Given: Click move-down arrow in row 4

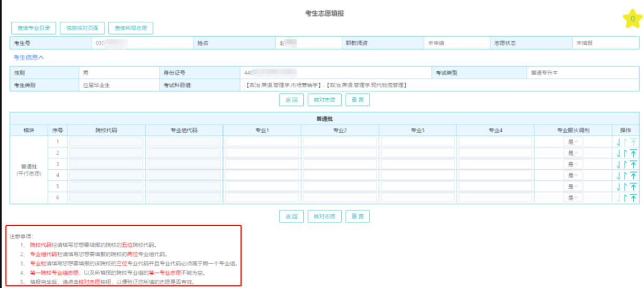Looking at the screenshot, I should coord(618,175).
